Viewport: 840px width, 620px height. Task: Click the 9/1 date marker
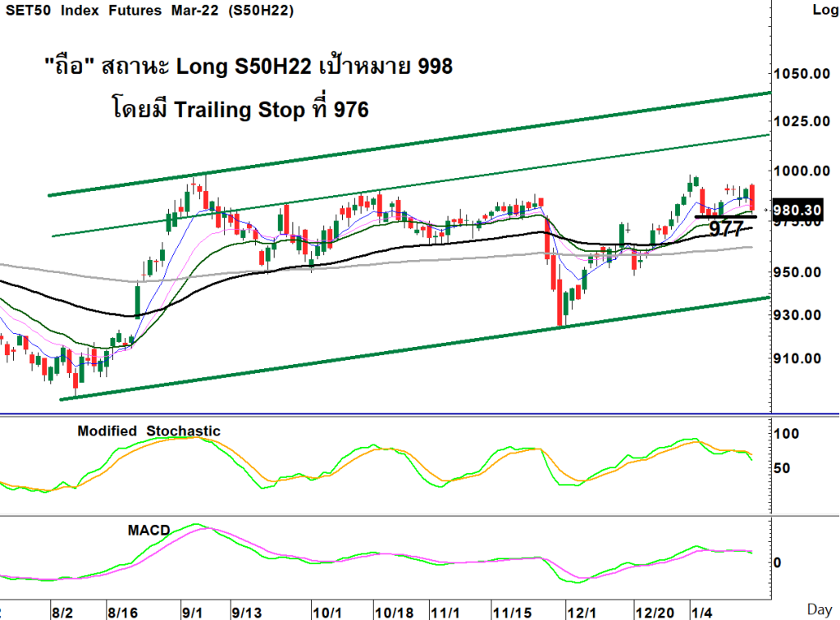coord(192,613)
